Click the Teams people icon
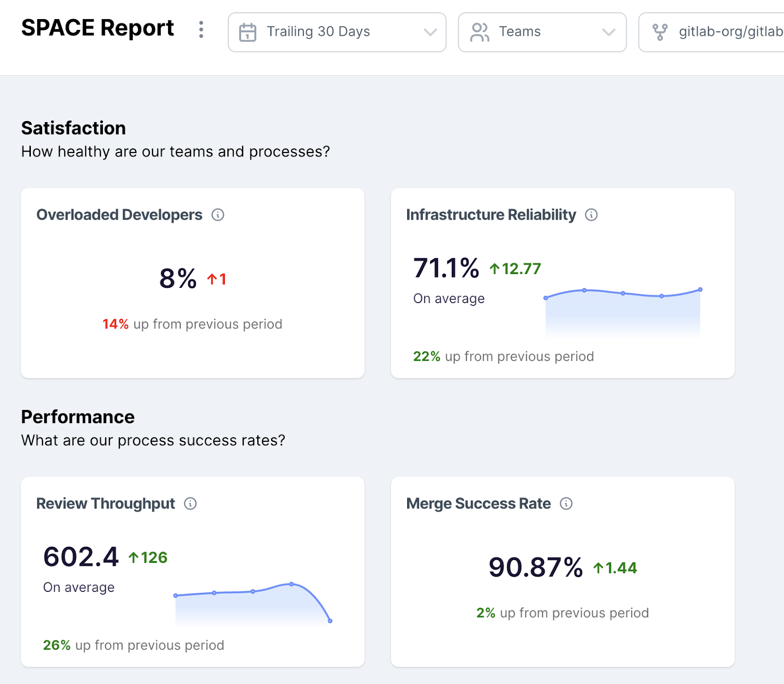Image resolution: width=784 pixels, height=684 pixels. [x=479, y=32]
